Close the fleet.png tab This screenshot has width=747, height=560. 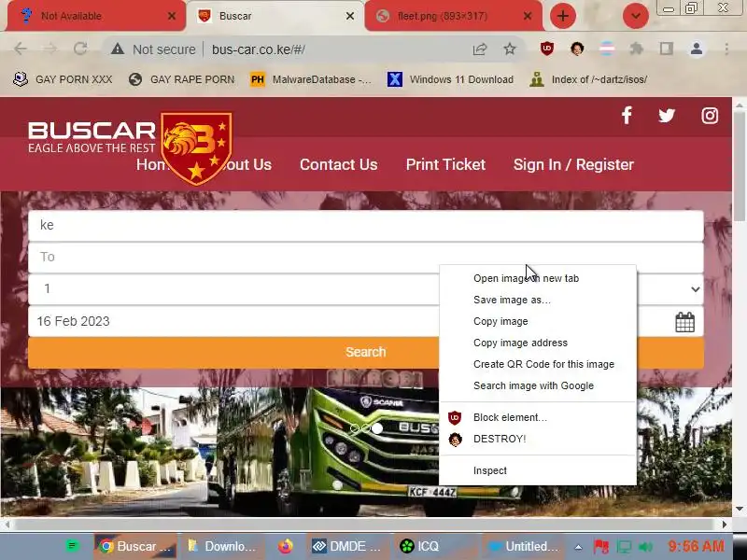[528, 16]
